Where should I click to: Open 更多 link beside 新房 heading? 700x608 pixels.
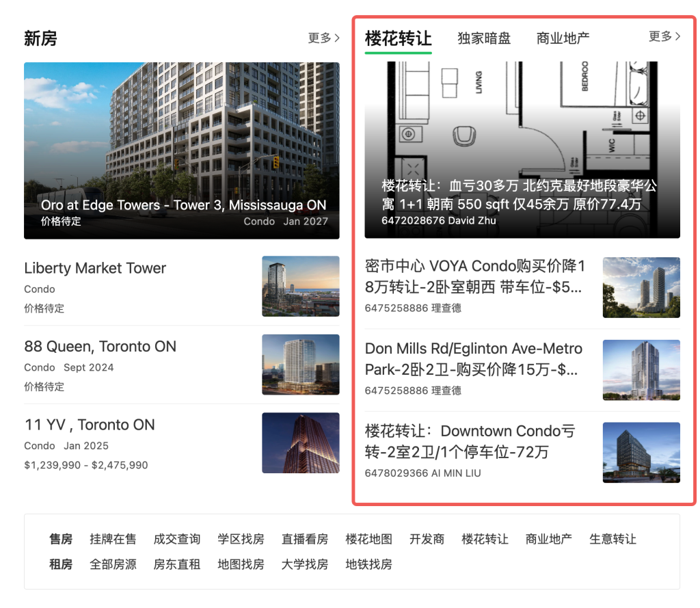coord(323,38)
